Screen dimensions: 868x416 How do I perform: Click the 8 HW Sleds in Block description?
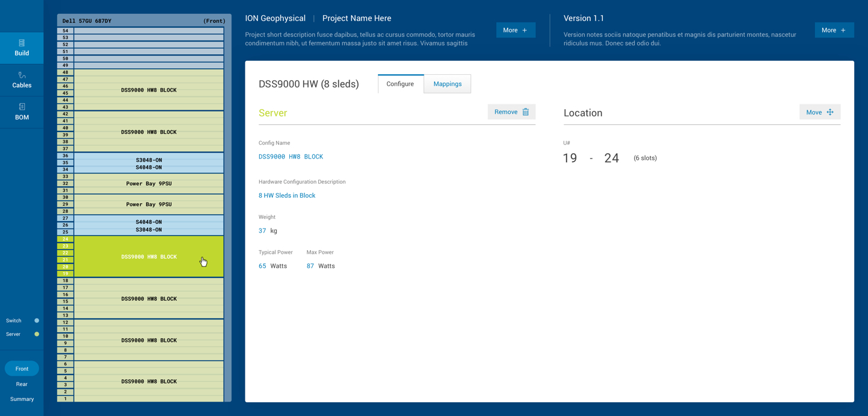tap(287, 195)
